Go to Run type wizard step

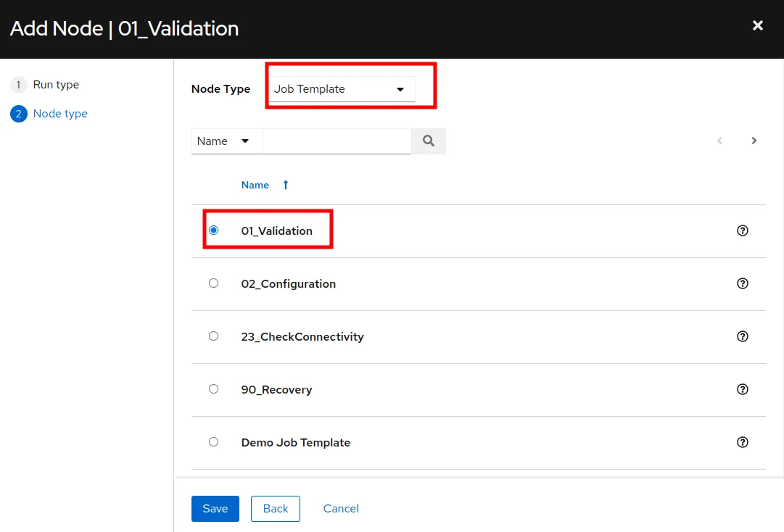coord(56,85)
